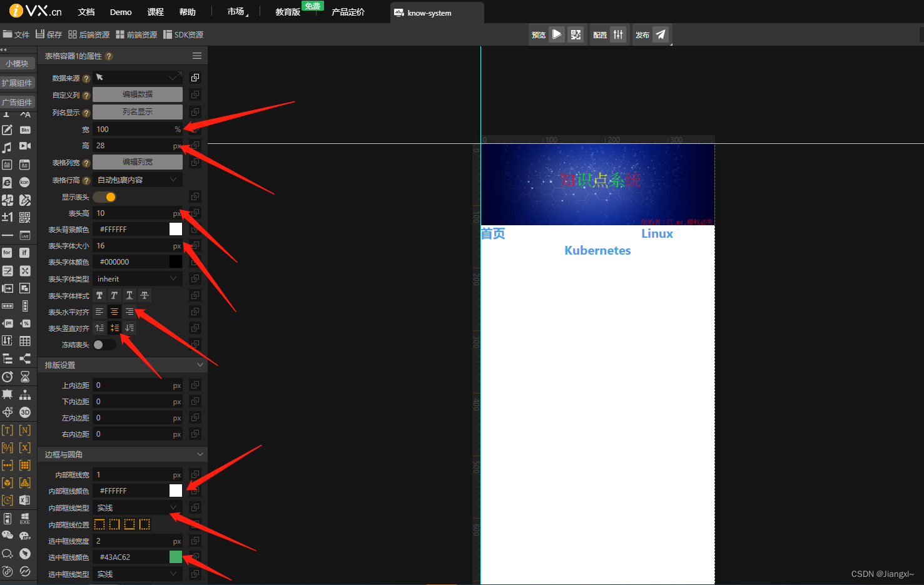Image resolution: width=924 pixels, height=585 pixels.
Task: Pick the 表头背景颜色 white swatch
Action: 176,229
